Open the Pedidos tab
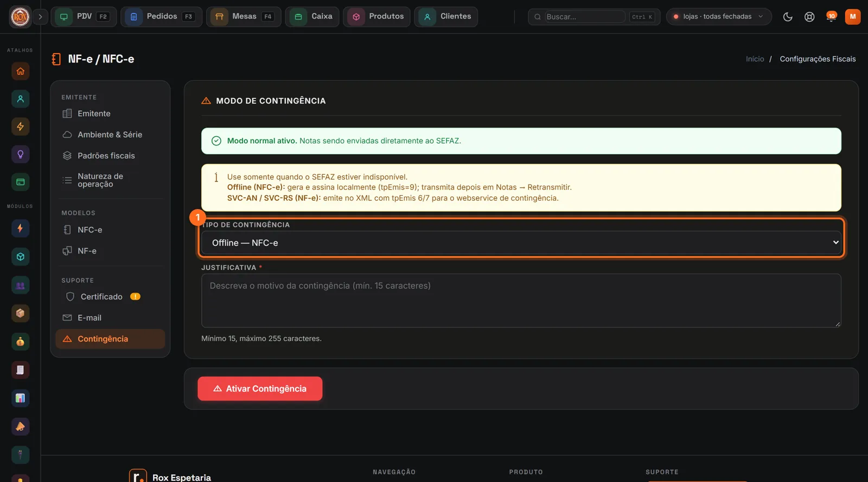868x482 pixels. tap(161, 17)
